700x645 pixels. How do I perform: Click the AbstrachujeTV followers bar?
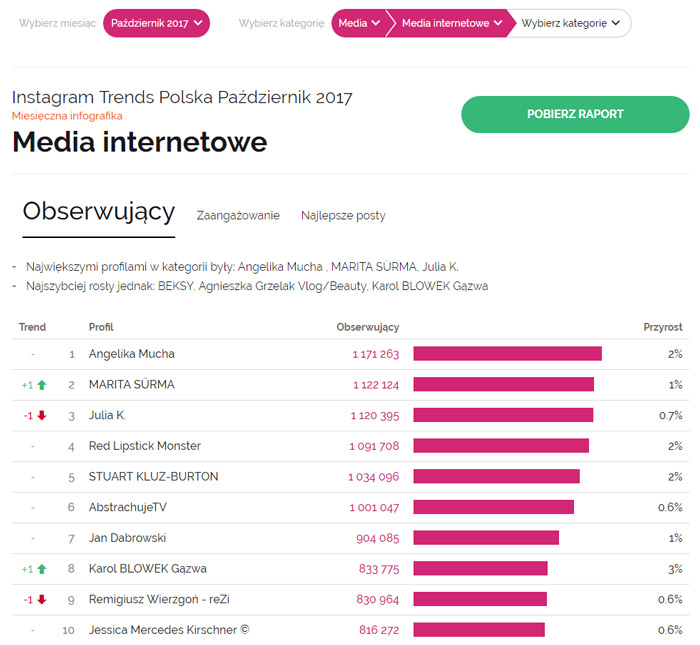tap(493, 507)
